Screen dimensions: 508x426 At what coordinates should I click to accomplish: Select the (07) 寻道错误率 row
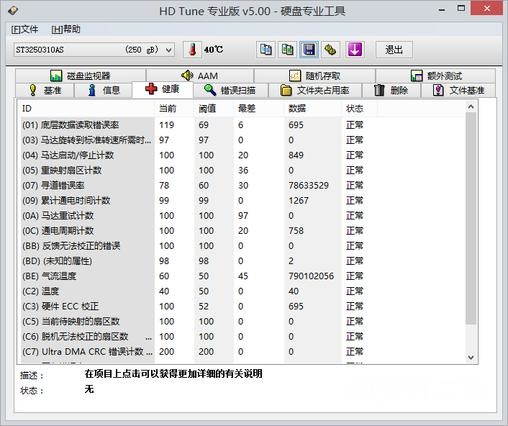[193, 185]
